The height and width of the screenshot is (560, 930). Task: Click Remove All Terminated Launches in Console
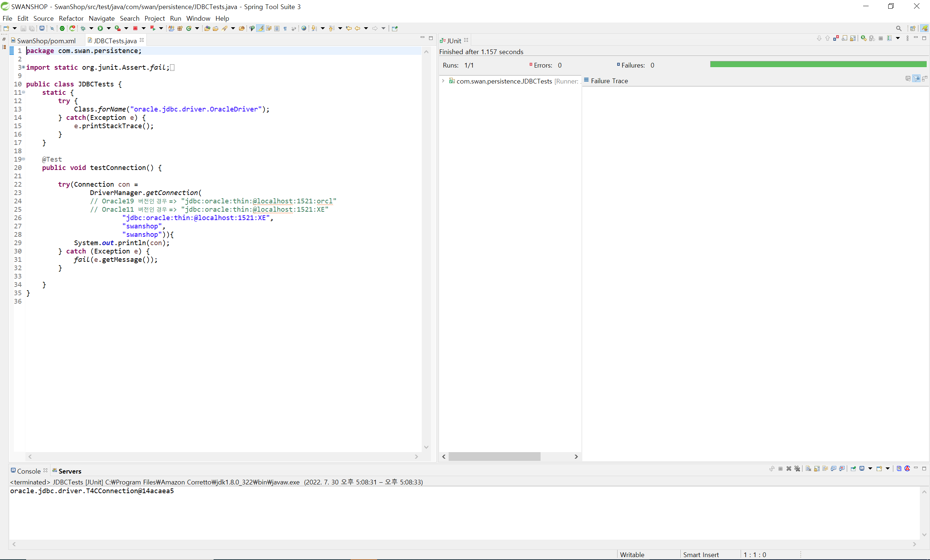pos(797,469)
